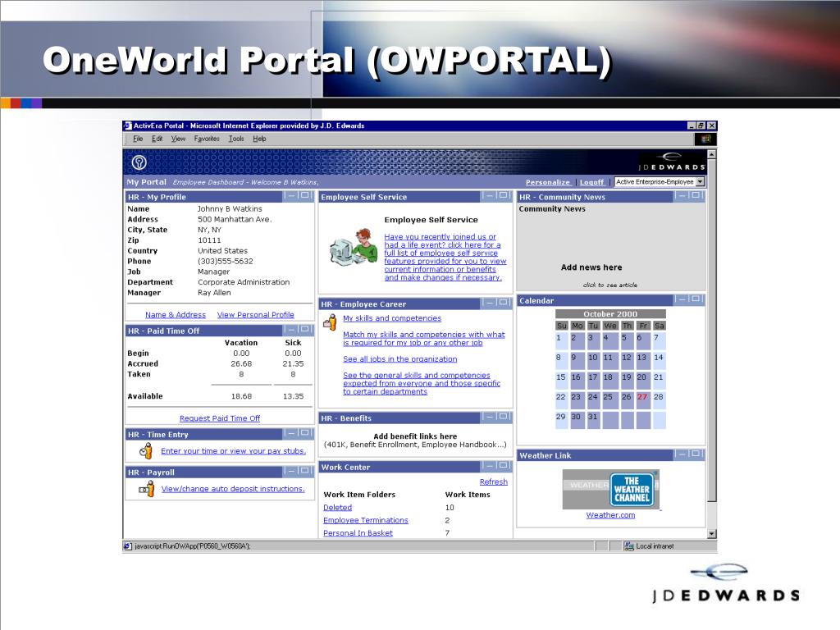Click the Time Entry clock person icon
The width and height of the screenshot is (840, 630).
pyautogui.click(x=146, y=451)
